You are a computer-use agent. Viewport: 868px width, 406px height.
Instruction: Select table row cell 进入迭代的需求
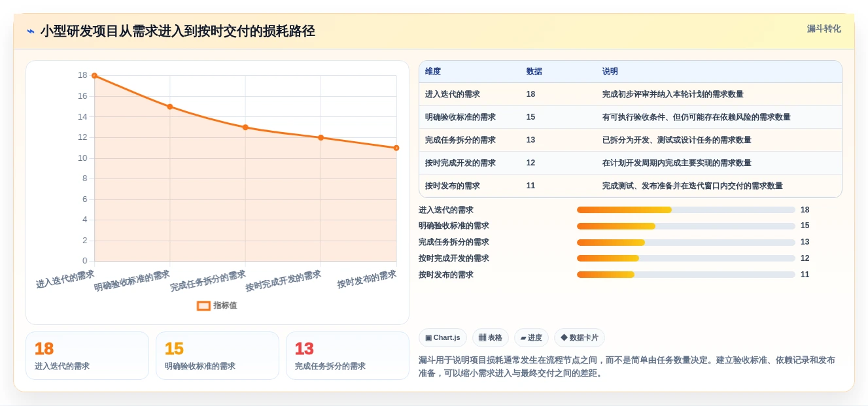coord(453,94)
